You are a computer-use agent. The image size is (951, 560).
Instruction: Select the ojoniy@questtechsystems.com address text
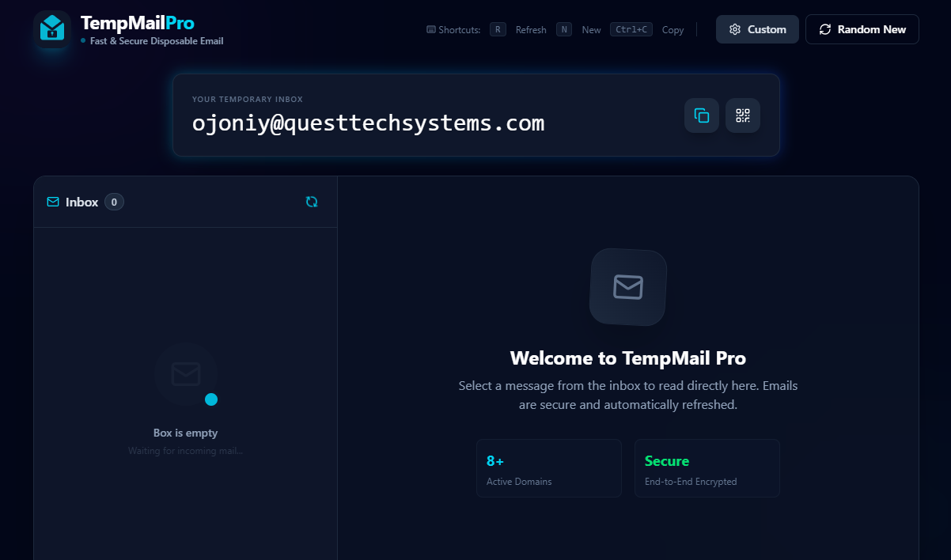click(x=368, y=123)
